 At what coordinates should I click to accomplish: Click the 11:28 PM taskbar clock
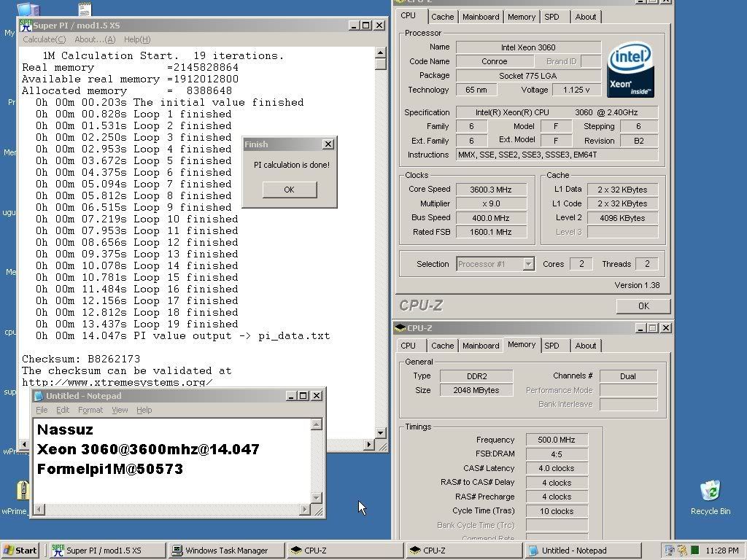(721, 551)
